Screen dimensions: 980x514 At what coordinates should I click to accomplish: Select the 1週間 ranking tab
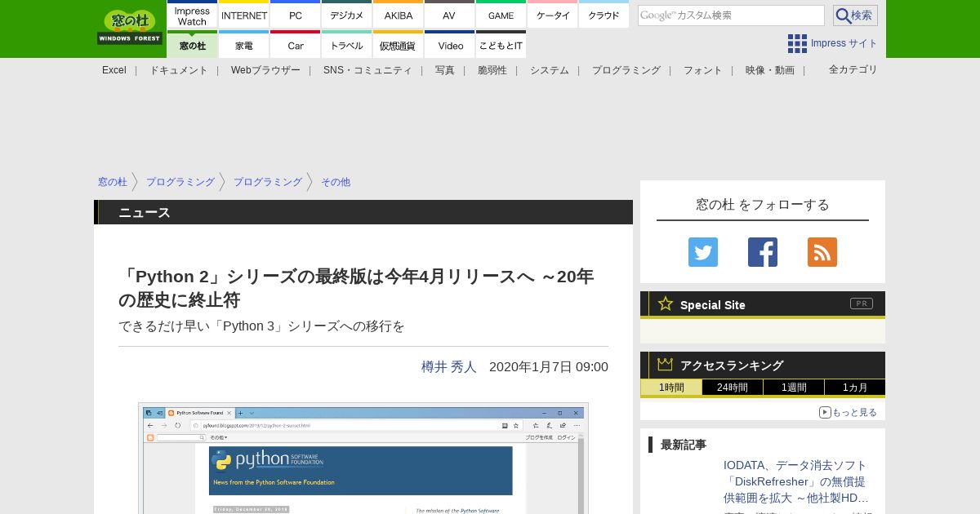point(794,388)
